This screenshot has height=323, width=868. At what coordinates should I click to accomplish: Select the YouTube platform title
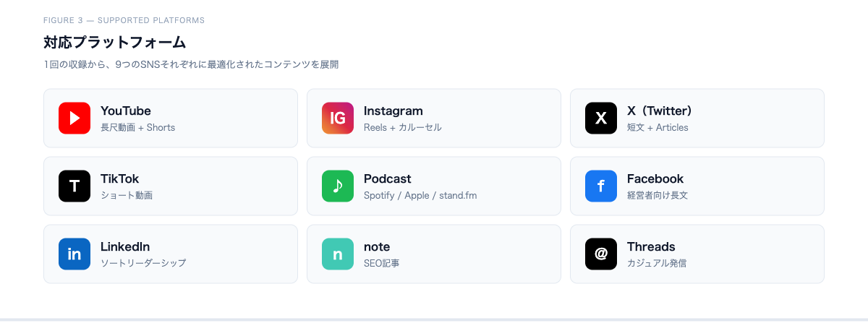pyautogui.click(x=126, y=111)
